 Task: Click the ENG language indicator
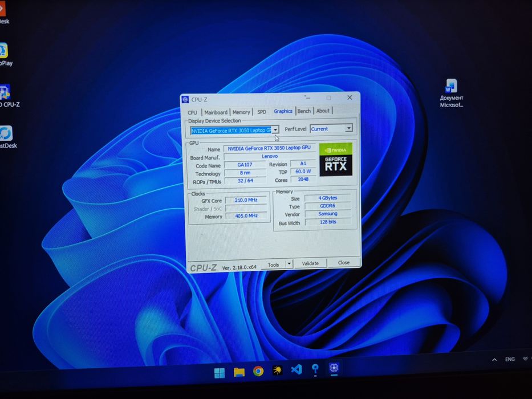click(510, 359)
